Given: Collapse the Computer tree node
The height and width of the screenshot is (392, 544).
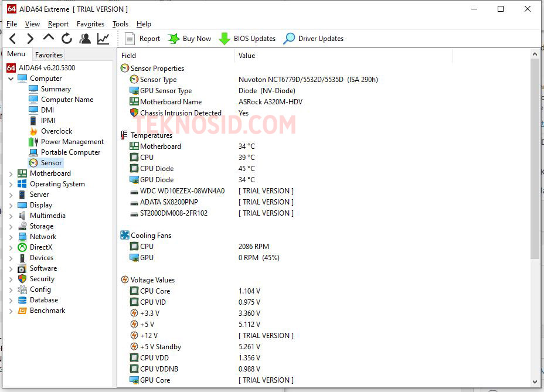Looking at the screenshot, I should [x=11, y=79].
